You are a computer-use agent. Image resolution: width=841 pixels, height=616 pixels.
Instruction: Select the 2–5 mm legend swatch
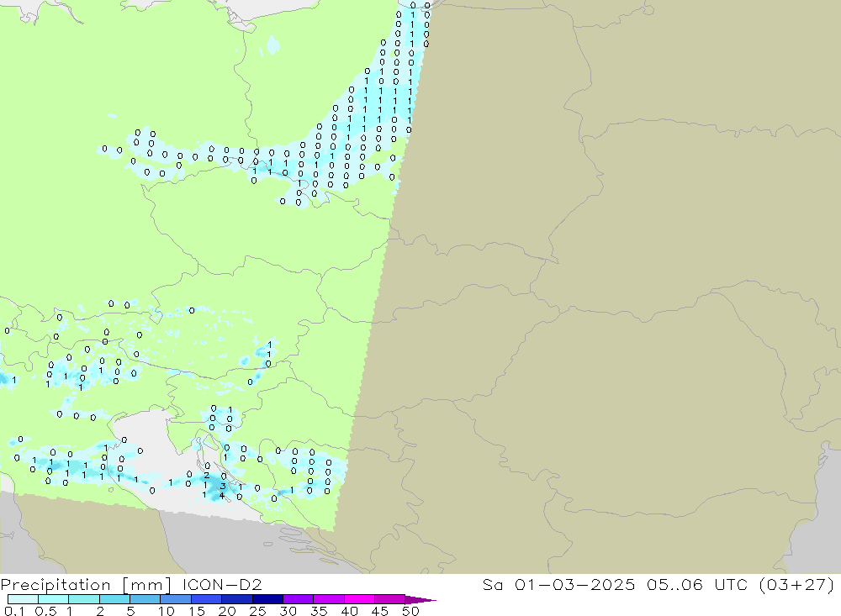114,599
